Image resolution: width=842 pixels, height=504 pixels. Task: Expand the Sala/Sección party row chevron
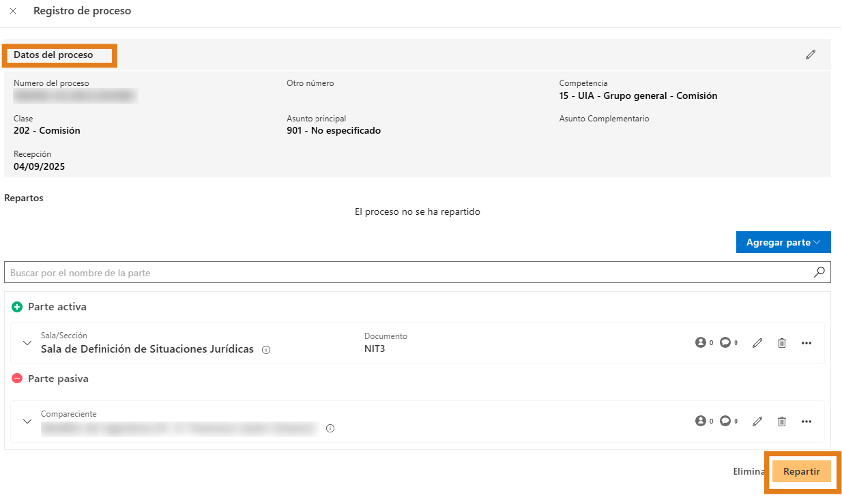27,343
